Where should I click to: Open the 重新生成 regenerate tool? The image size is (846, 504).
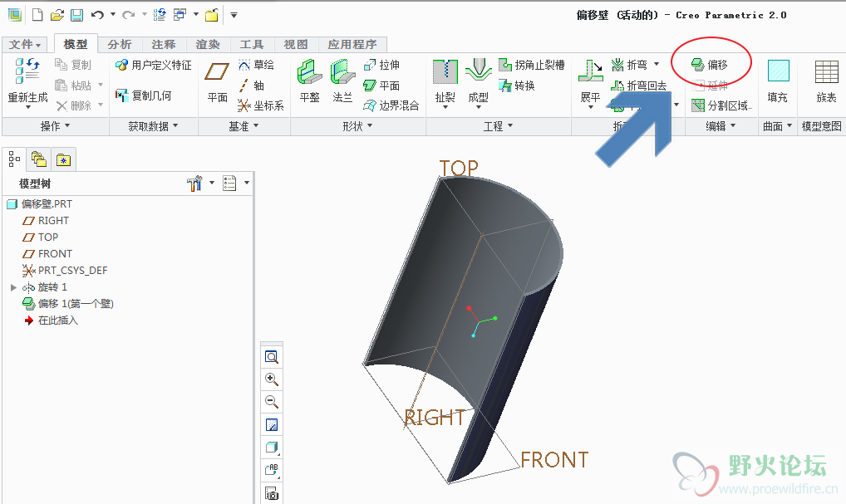28,83
